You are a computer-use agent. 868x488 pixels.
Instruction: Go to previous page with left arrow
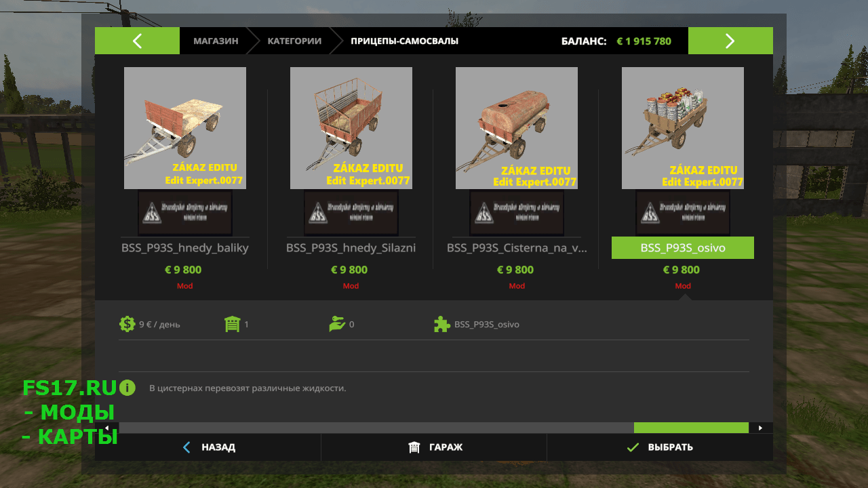[137, 41]
